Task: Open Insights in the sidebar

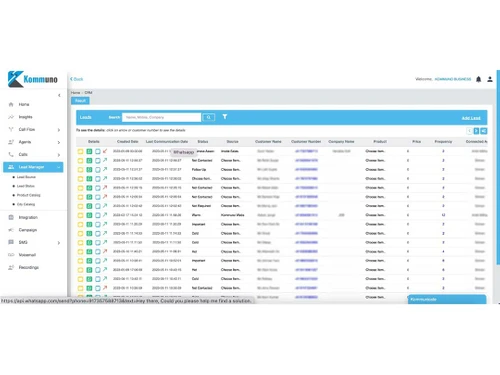Action: coord(25,117)
